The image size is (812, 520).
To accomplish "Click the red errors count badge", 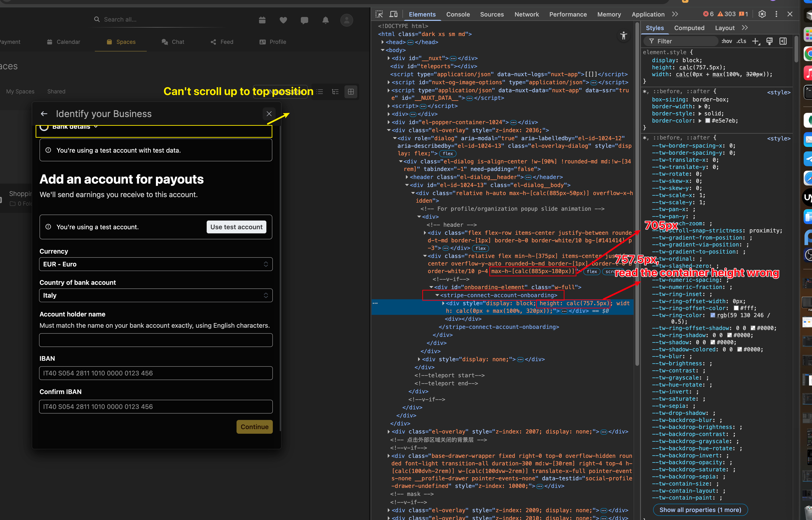I will point(708,14).
